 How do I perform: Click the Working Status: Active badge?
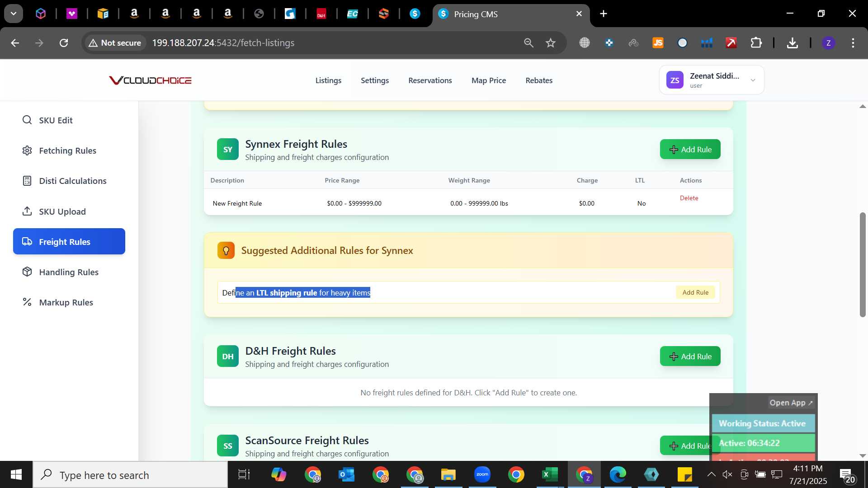click(763, 423)
